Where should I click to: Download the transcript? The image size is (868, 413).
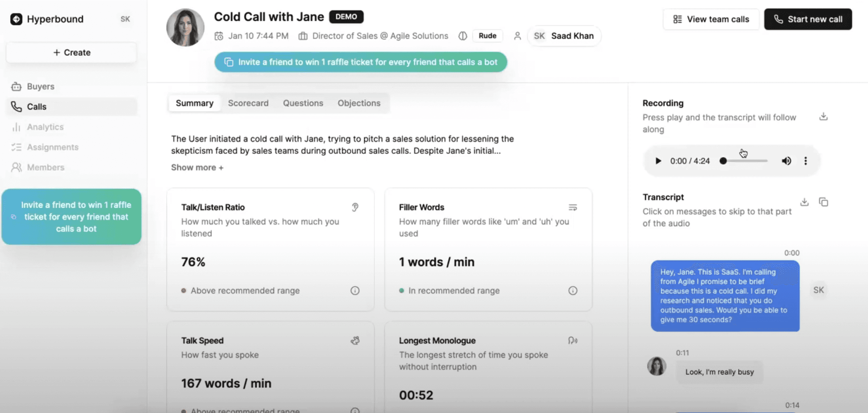(804, 202)
